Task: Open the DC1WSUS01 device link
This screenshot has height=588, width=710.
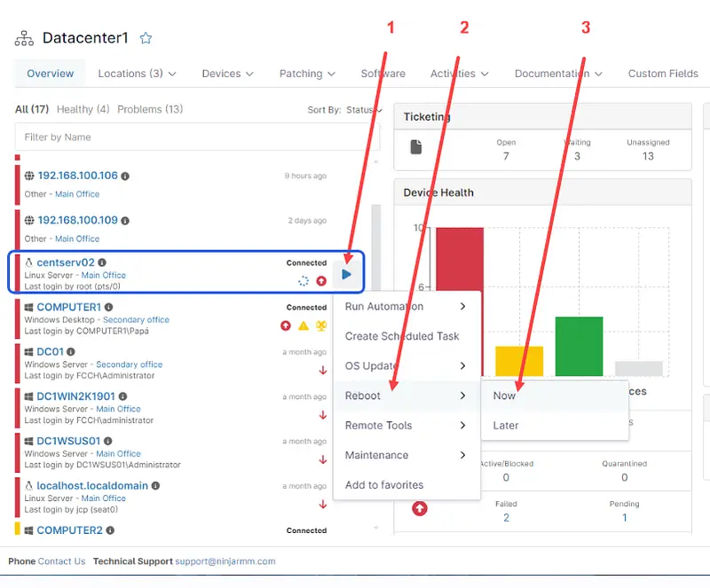Action: (68, 441)
